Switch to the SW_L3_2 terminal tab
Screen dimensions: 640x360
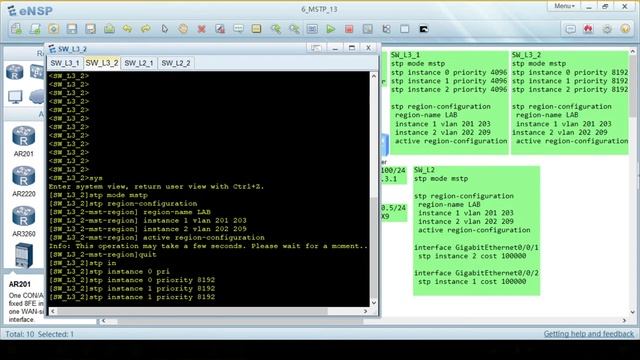tap(102, 63)
